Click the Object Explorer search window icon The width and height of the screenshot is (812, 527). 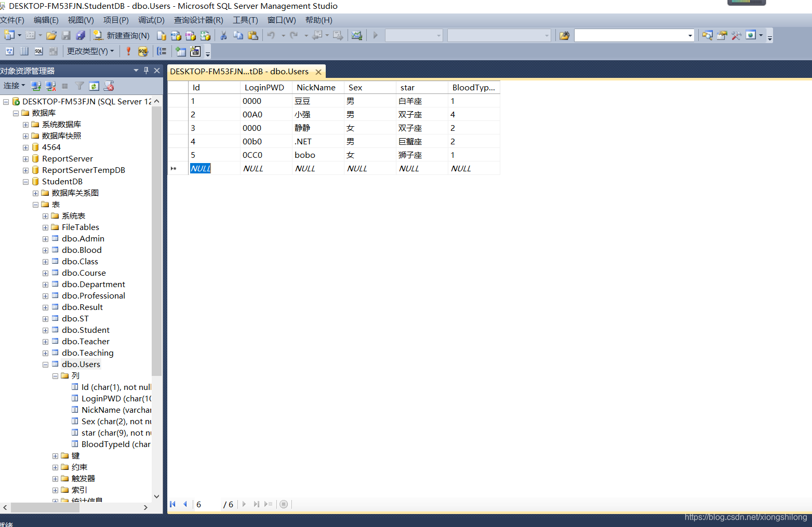[708, 35]
